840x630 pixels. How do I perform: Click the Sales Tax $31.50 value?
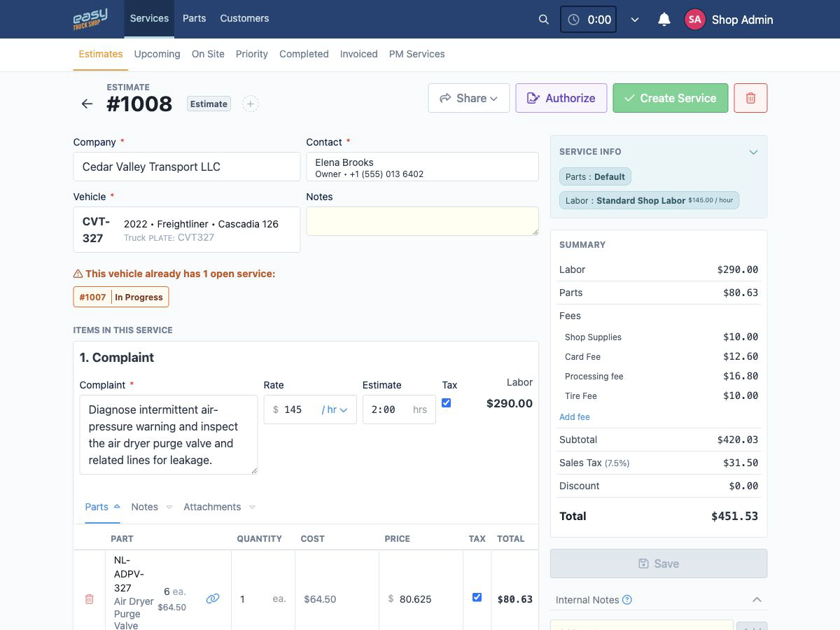[741, 463]
